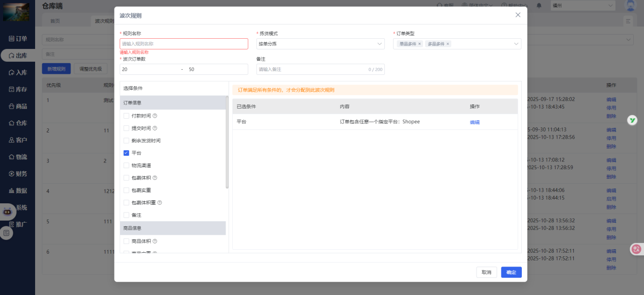Uncheck the 平台 condition checkbox

coord(126,153)
